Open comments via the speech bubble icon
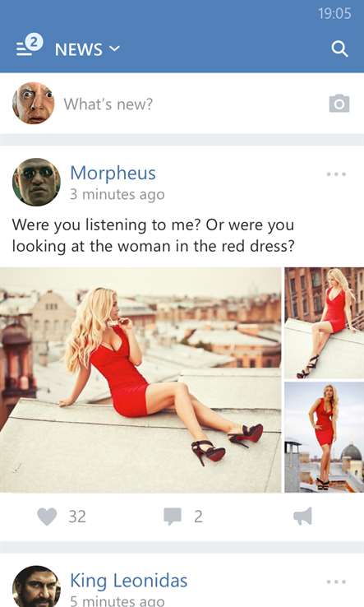 173,517
